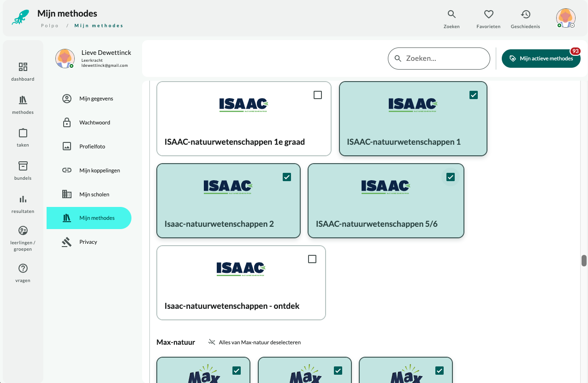588x383 pixels.
Task: Select Profielfoto image icon
Action: tap(67, 147)
